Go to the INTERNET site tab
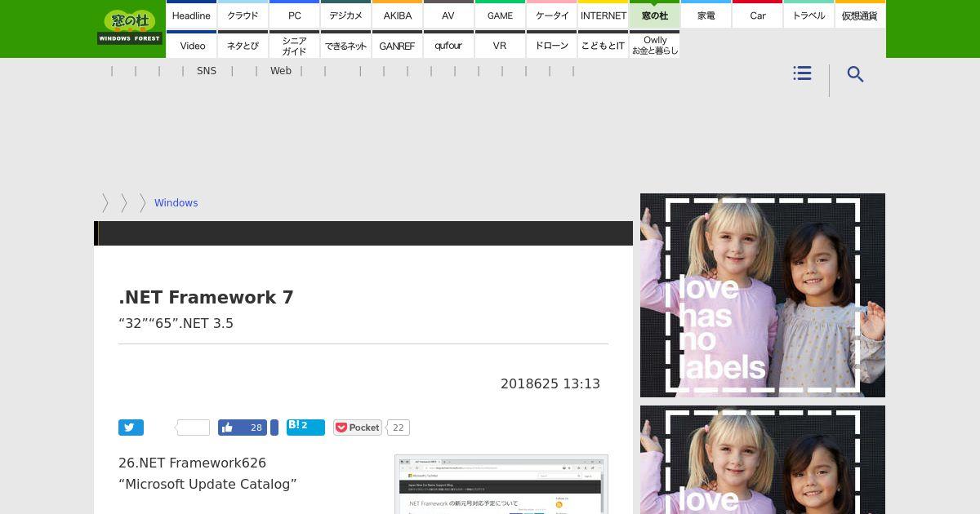Image resolution: width=980 pixels, height=514 pixels. (603, 15)
